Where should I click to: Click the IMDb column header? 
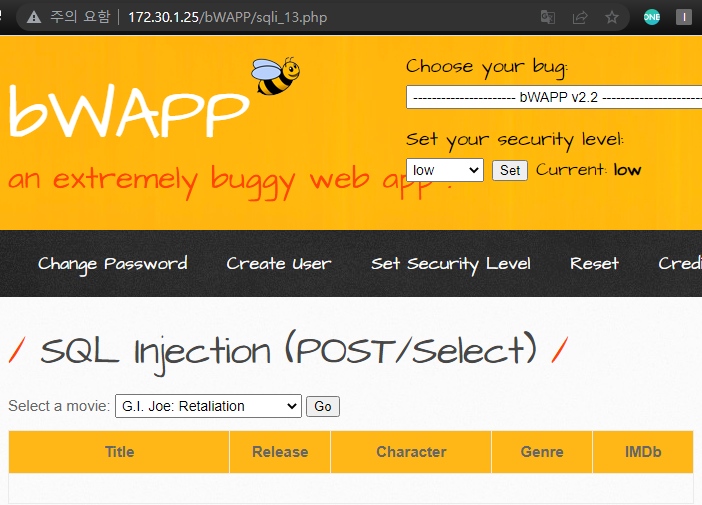point(643,452)
